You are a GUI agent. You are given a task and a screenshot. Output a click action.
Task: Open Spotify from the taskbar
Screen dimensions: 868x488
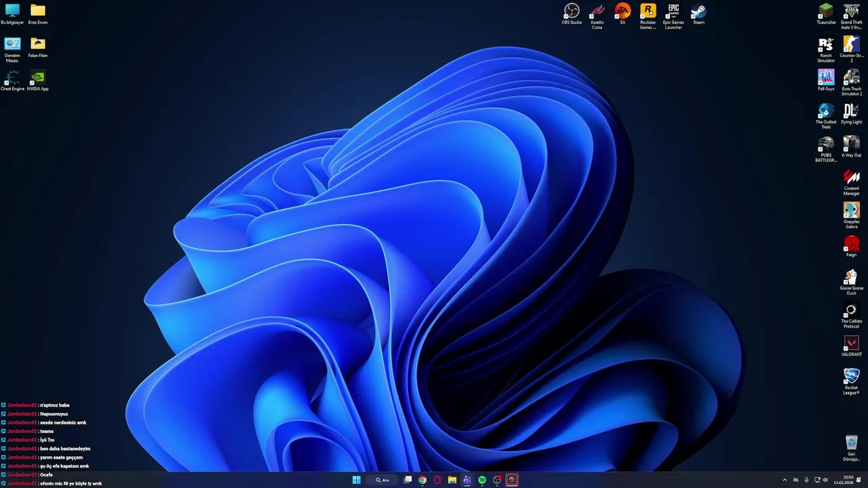tap(482, 480)
